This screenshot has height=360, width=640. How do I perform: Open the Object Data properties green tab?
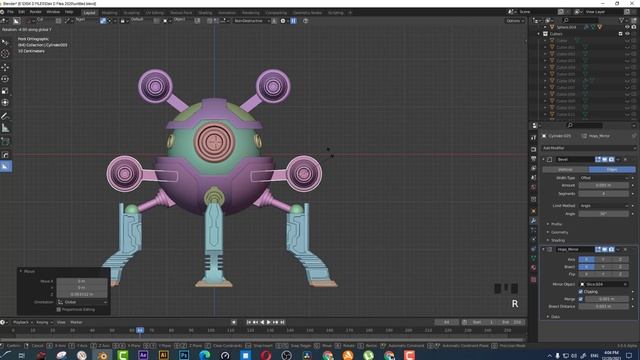pos(533,258)
